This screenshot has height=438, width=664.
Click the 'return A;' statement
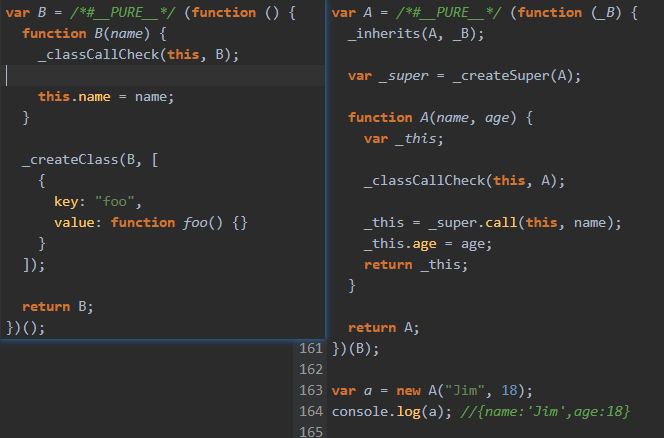[384, 328]
